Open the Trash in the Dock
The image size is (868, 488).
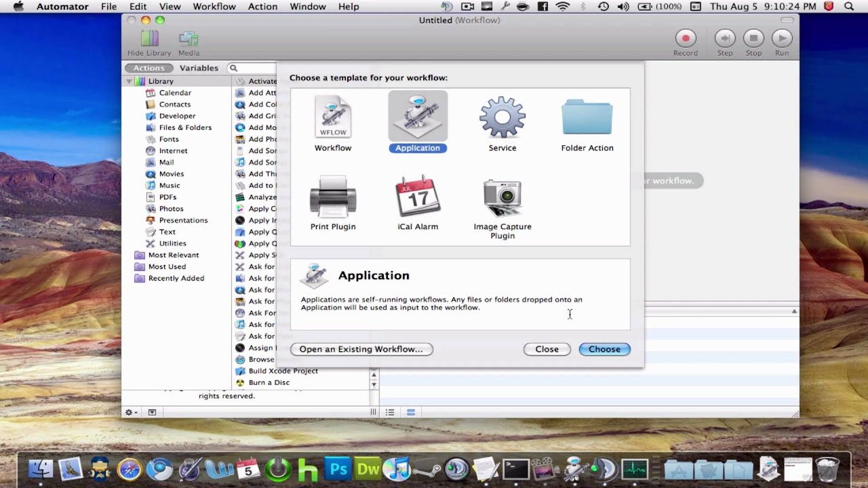click(827, 469)
